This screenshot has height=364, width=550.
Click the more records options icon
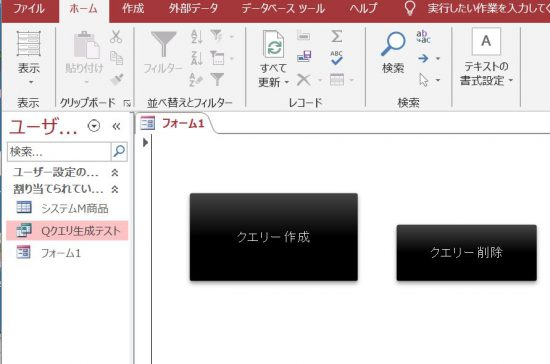[x=337, y=80]
